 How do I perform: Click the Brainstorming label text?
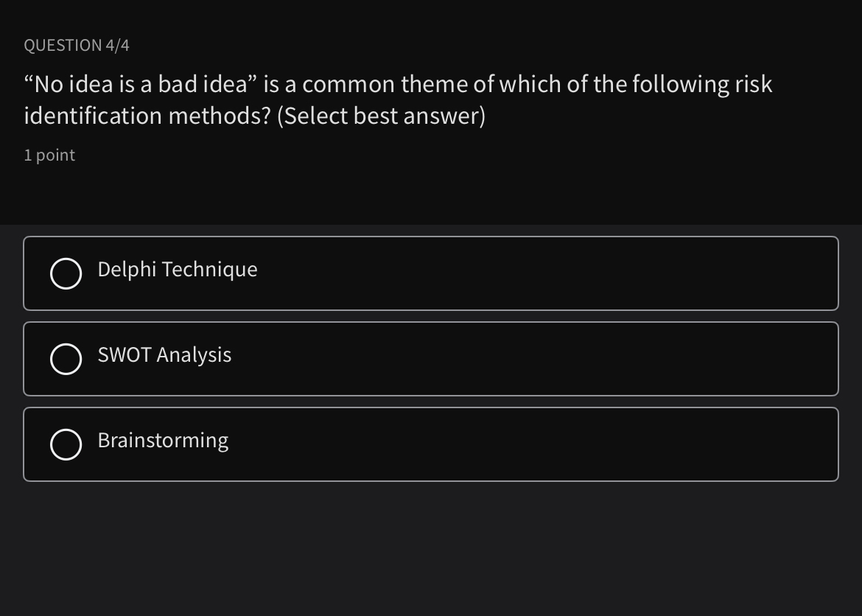(163, 441)
